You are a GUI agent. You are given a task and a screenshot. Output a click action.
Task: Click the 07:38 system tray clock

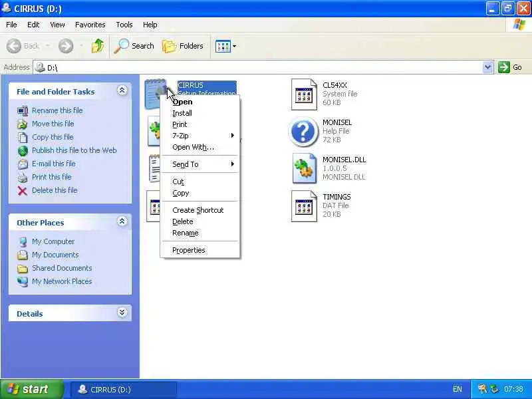pyautogui.click(x=513, y=389)
